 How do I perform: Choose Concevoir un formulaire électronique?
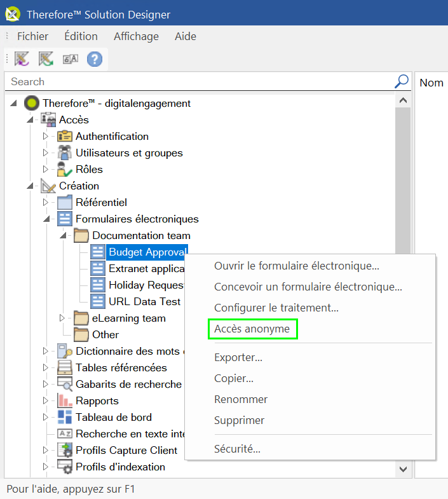tap(310, 287)
